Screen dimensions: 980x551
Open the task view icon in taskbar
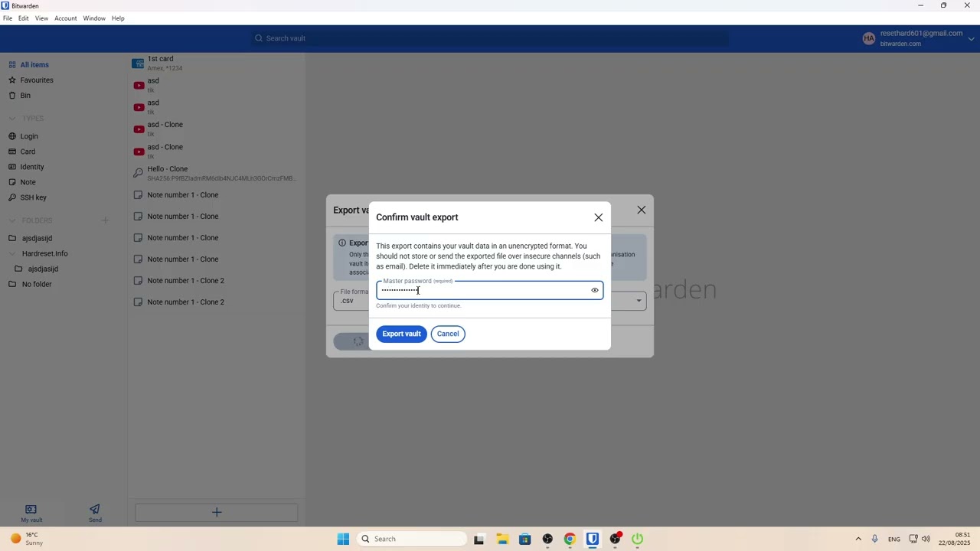pyautogui.click(x=479, y=539)
